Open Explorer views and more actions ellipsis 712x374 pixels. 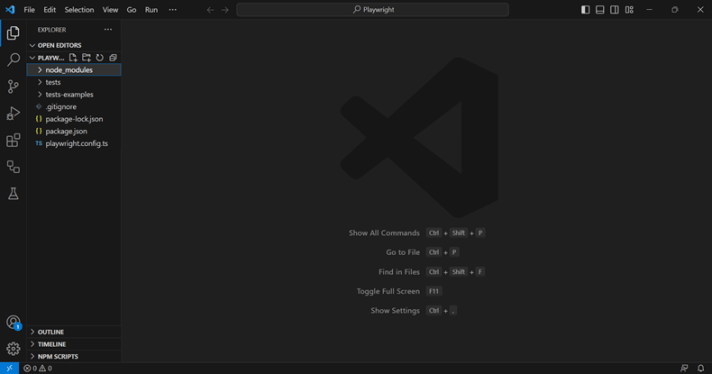point(108,30)
